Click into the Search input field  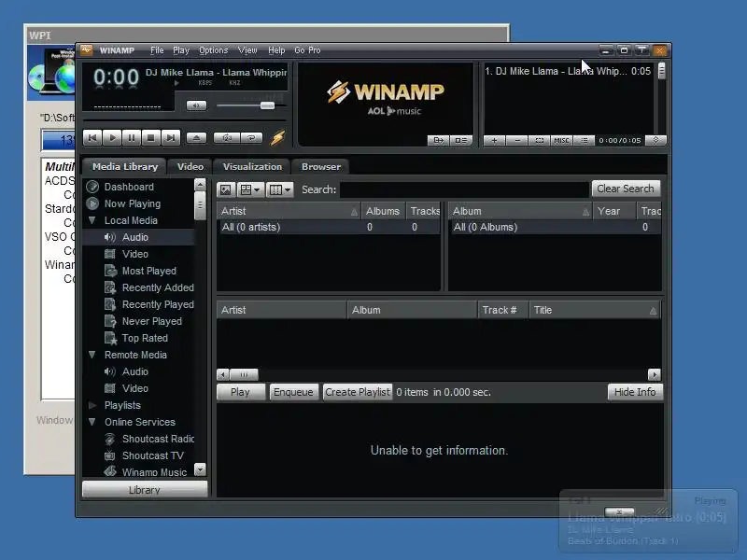pyautogui.click(x=464, y=189)
